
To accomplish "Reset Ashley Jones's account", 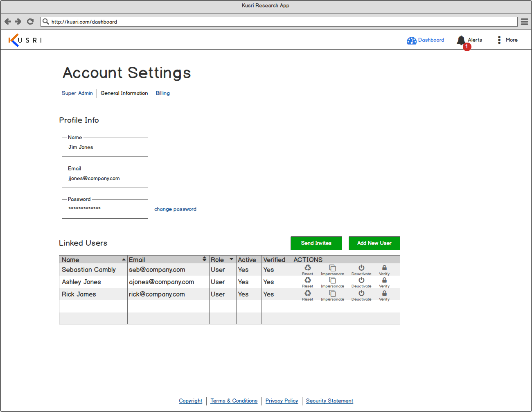I will tap(307, 282).
